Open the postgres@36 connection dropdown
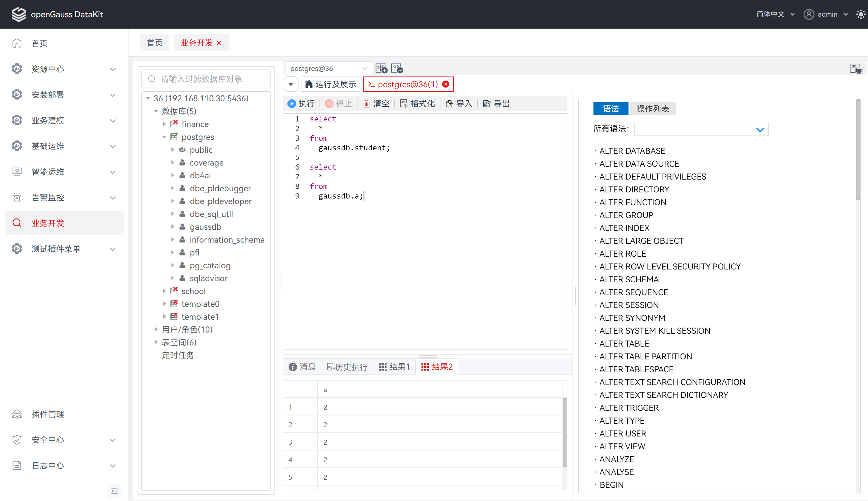 pyautogui.click(x=329, y=69)
